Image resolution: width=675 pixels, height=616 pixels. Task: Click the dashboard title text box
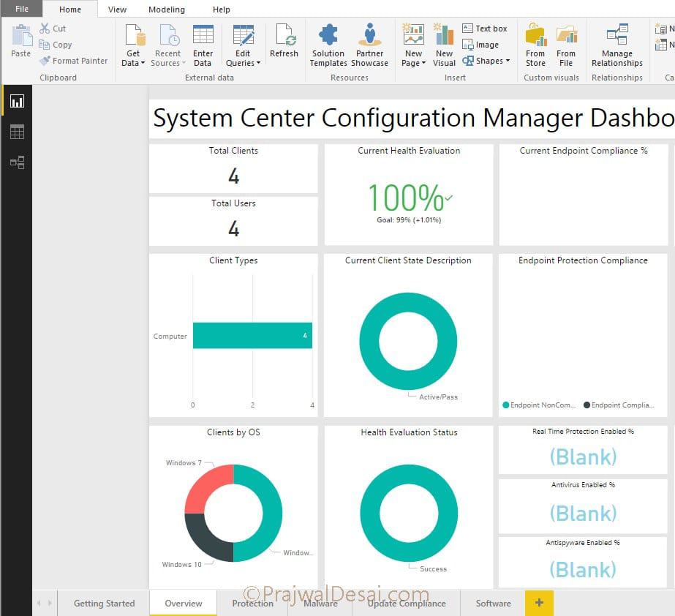tap(412, 119)
